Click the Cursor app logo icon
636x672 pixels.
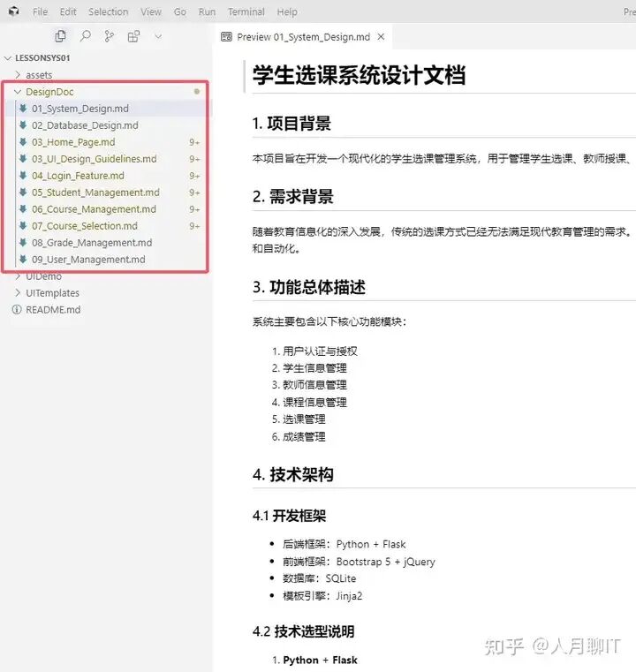coord(13,11)
